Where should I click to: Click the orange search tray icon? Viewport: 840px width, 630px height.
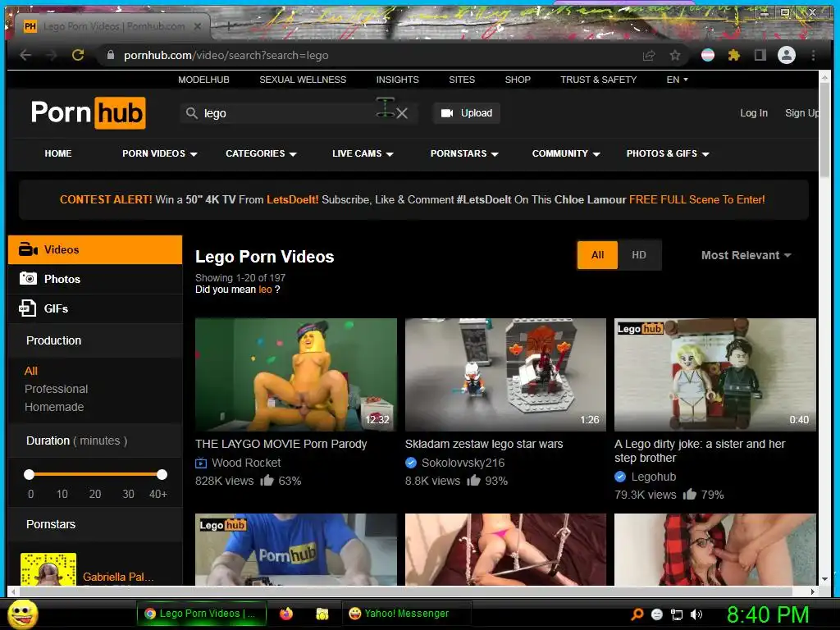click(637, 614)
